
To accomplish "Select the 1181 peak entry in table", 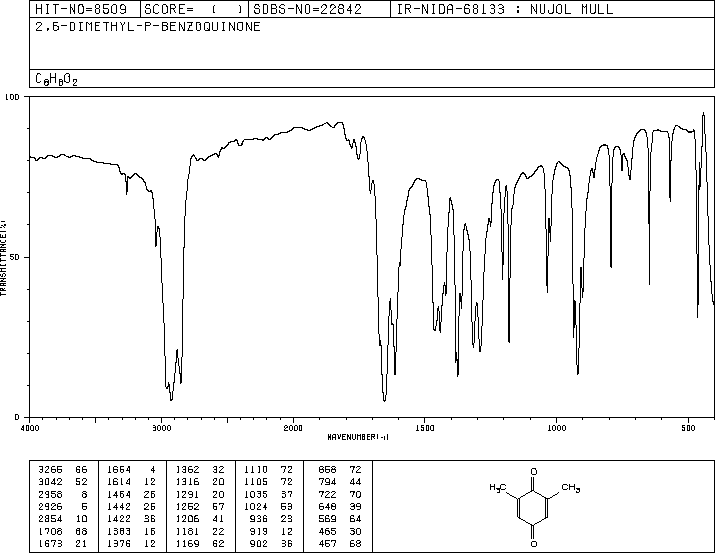I will tap(200, 532).
